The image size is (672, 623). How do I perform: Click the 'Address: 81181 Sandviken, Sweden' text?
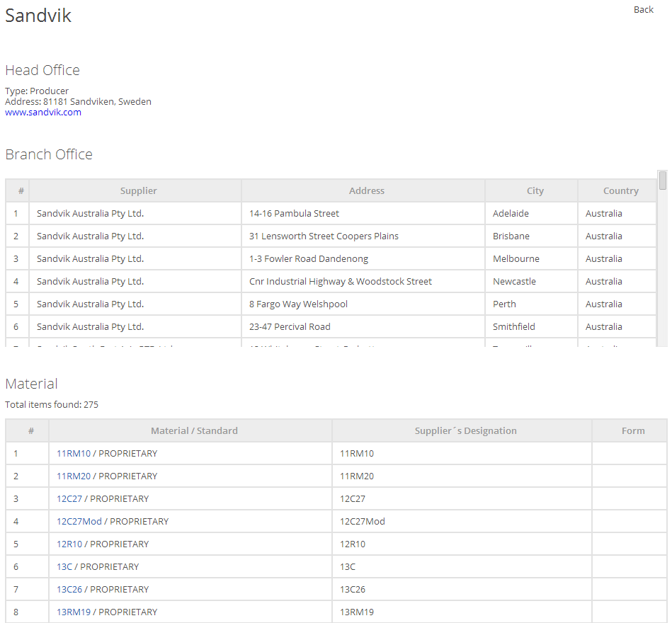[x=78, y=101]
